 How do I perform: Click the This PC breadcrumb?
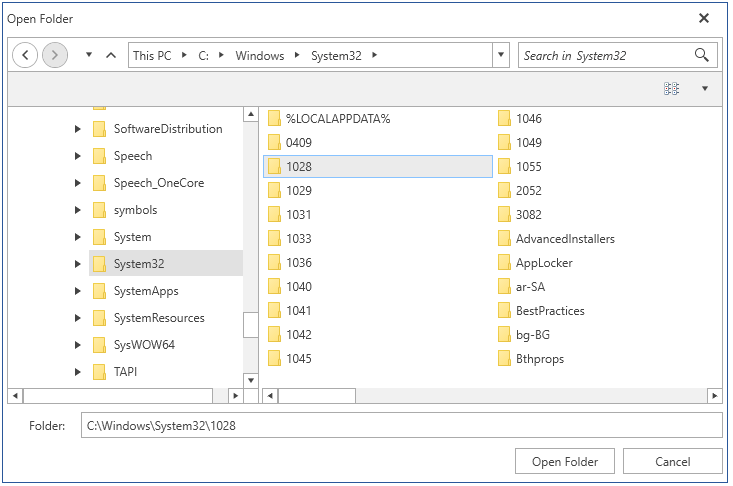(152, 56)
